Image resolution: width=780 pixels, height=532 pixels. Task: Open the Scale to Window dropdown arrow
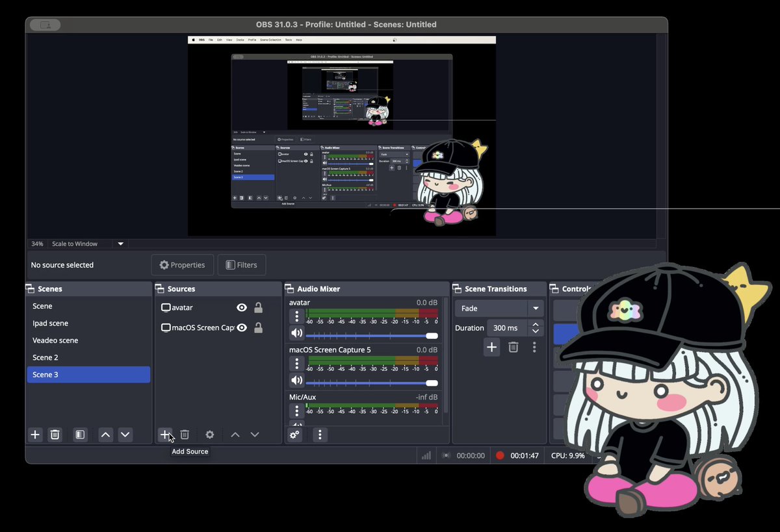tap(120, 244)
